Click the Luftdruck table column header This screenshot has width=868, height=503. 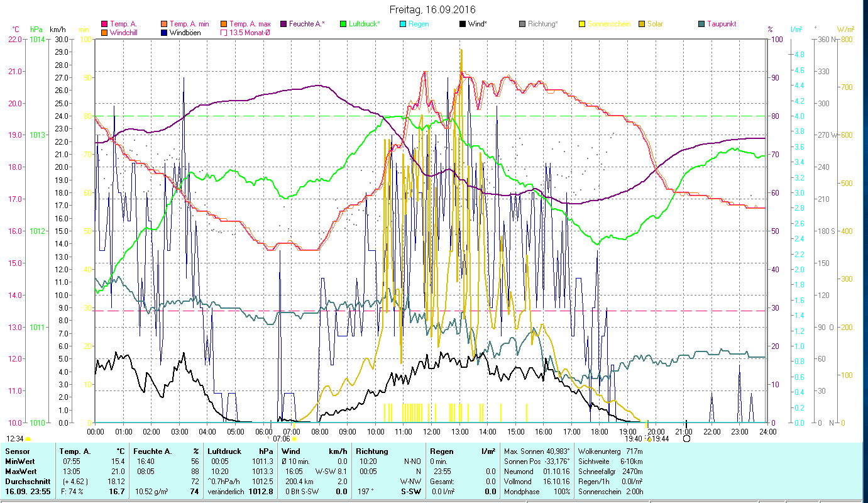click(x=224, y=451)
